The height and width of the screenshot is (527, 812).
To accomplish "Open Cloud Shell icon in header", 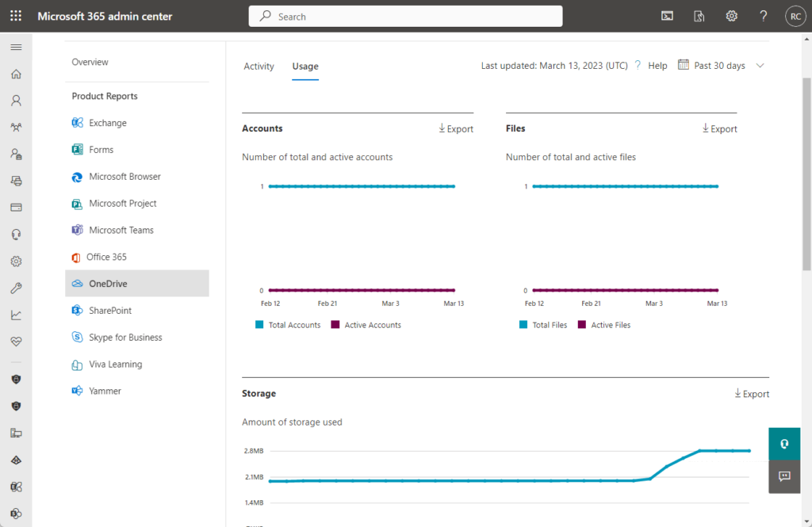I will tap(667, 16).
